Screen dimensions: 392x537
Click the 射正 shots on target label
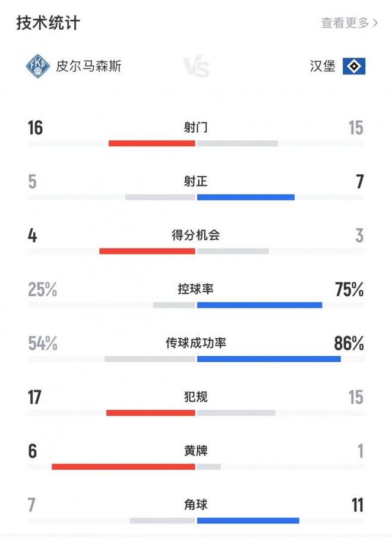tap(196, 181)
